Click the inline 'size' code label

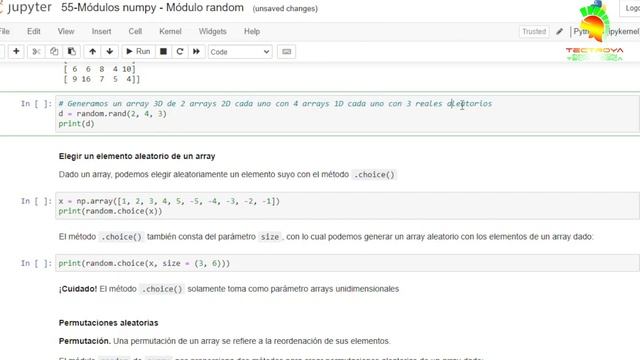point(270,237)
